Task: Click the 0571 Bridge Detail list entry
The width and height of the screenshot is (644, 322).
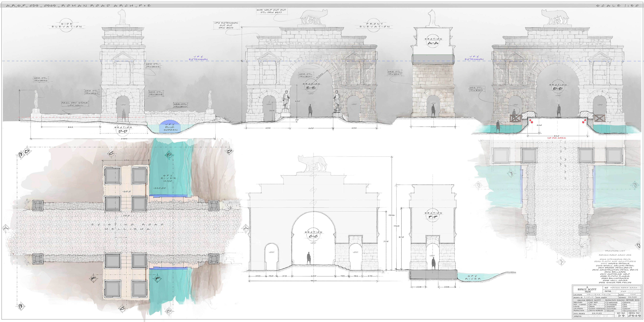Action: point(615,268)
